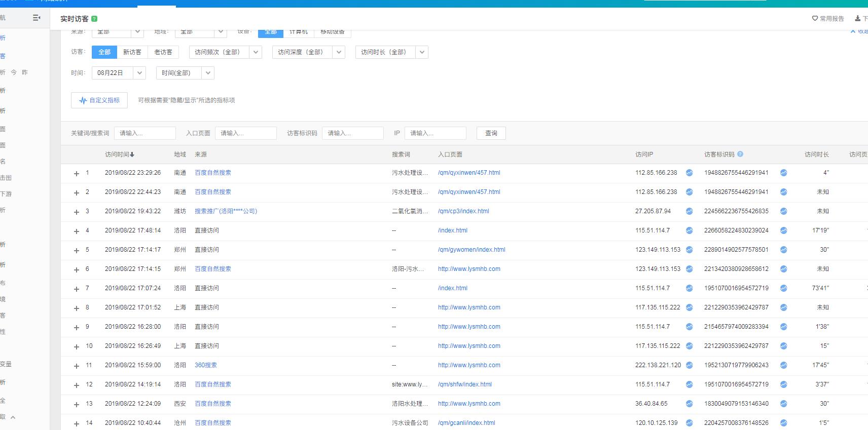Select 移动设备 device filter
The width and height of the screenshot is (868, 430).
pyautogui.click(x=333, y=32)
